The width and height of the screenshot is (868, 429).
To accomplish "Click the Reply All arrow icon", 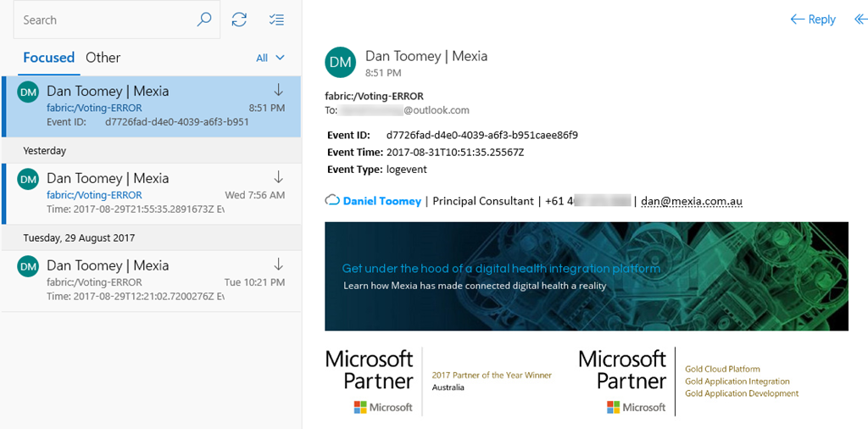I will (860, 19).
